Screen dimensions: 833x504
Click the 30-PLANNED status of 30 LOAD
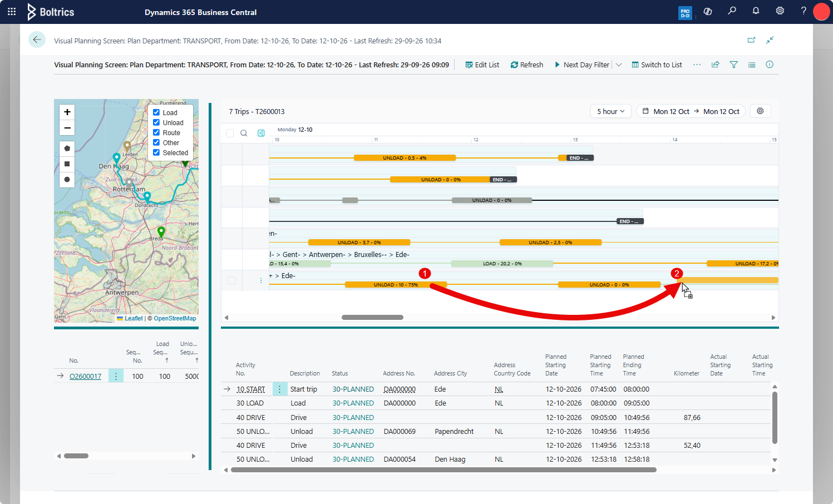click(353, 403)
